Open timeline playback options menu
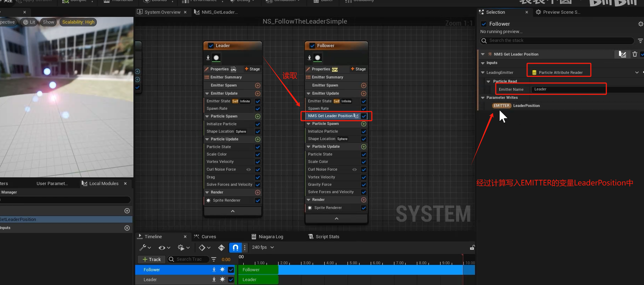 click(x=183, y=248)
